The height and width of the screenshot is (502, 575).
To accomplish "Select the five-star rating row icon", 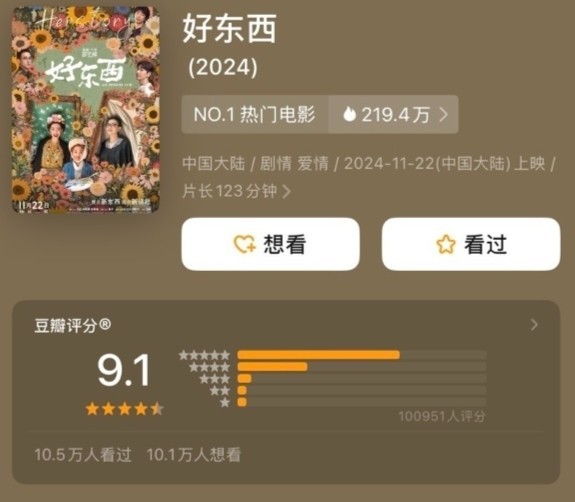I will (x=204, y=355).
